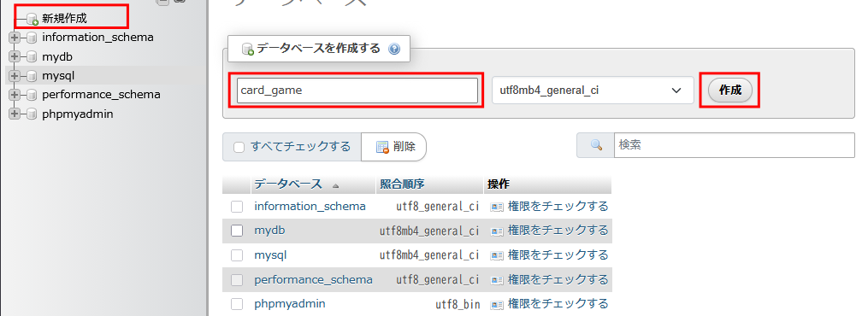
Task: Expand the mydb tree node
Action: tap(15, 57)
